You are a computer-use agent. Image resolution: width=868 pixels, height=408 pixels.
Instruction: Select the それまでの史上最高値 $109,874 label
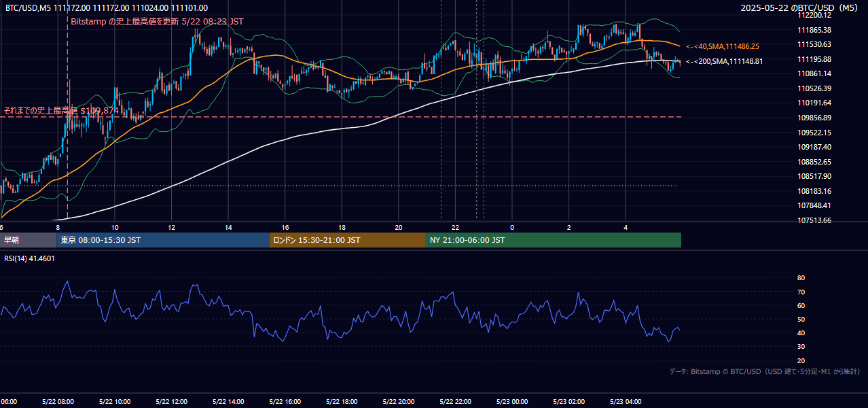(x=61, y=110)
